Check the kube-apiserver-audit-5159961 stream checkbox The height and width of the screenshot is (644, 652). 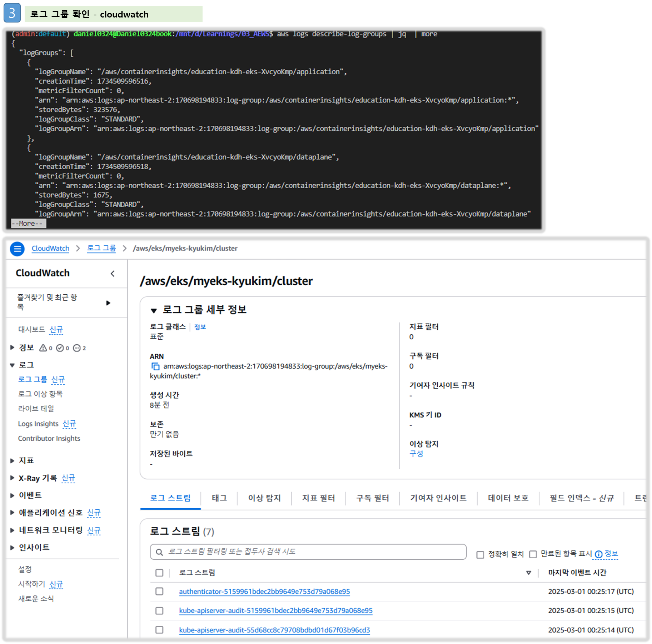click(x=159, y=611)
